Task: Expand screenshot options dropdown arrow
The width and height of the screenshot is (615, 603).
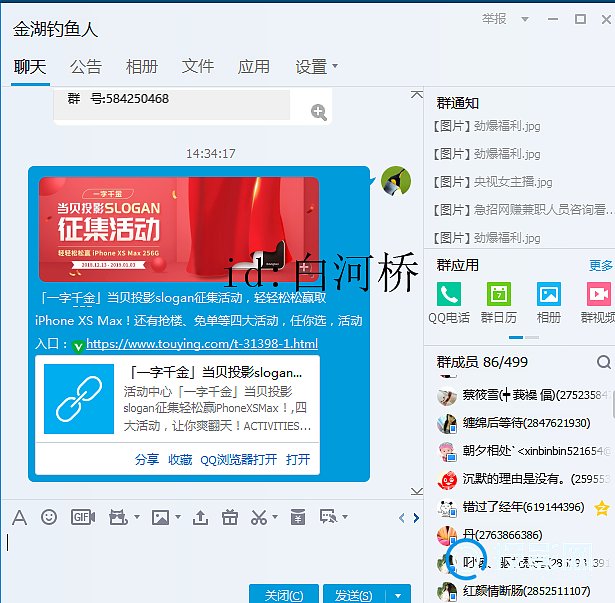Action: click(275, 517)
